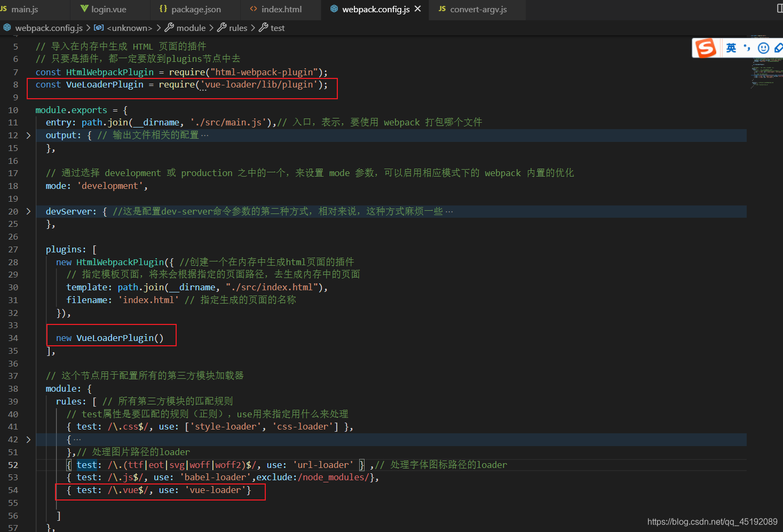Click the Vue icon on login.vue tab
This screenshot has height=532, width=783.
84,9
